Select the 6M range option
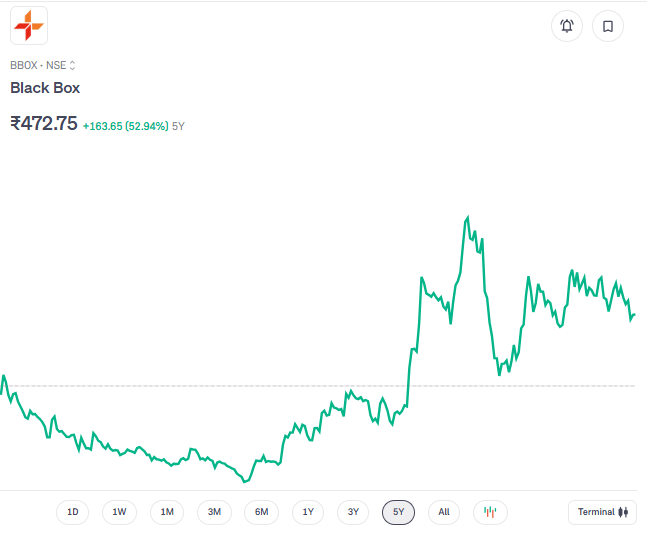This screenshot has width=647, height=539. tap(261, 512)
